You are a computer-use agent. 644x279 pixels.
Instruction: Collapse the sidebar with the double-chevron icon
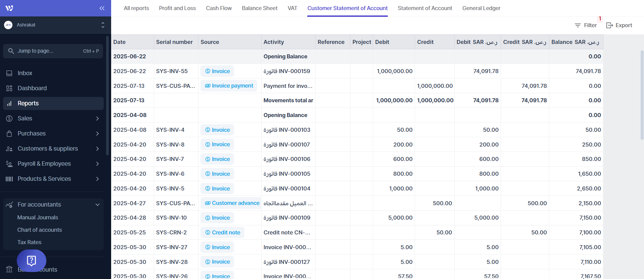[x=102, y=8]
